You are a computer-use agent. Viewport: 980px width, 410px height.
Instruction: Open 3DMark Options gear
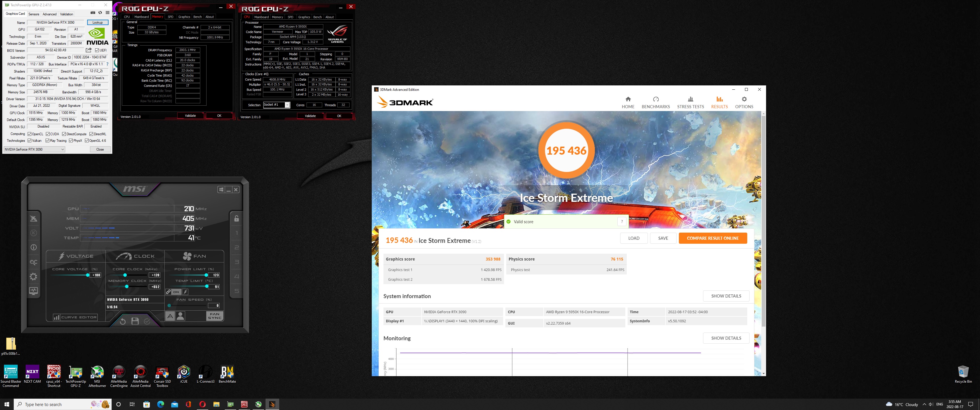tap(744, 103)
